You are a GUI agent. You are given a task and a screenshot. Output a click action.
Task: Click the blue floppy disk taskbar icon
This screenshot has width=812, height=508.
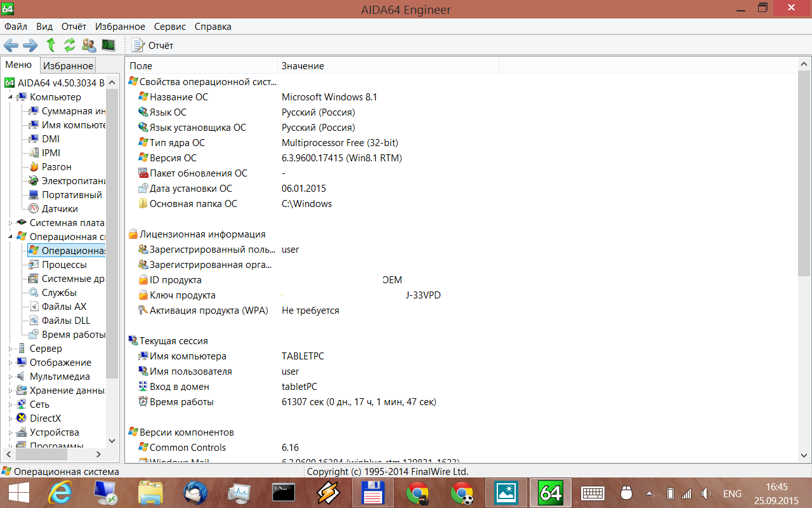pyautogui.click(x=373, y=493)
